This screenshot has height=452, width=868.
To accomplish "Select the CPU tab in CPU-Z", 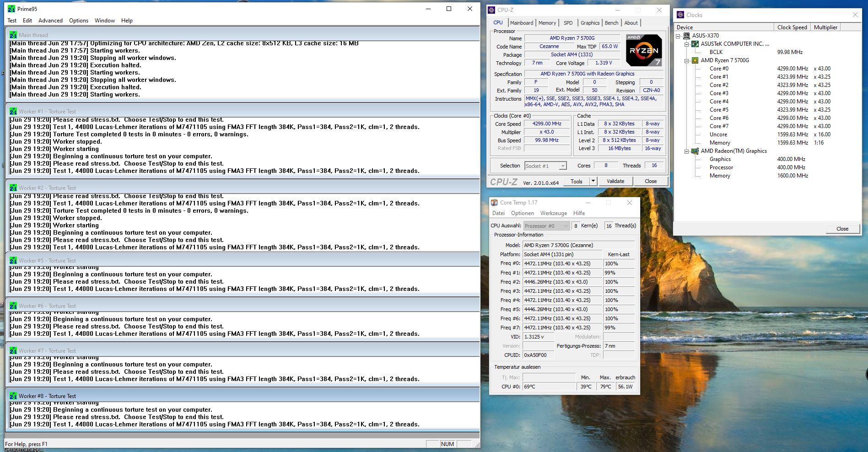I will pos(498,22).
